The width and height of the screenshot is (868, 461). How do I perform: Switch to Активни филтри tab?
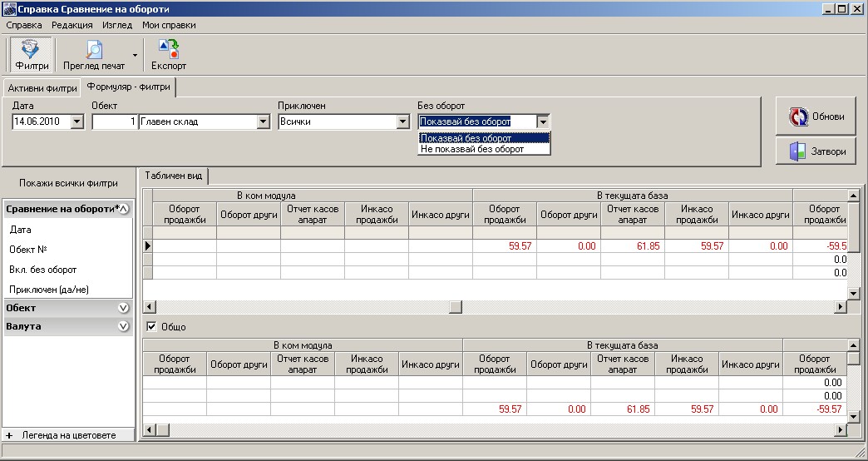tap(42, 88)
